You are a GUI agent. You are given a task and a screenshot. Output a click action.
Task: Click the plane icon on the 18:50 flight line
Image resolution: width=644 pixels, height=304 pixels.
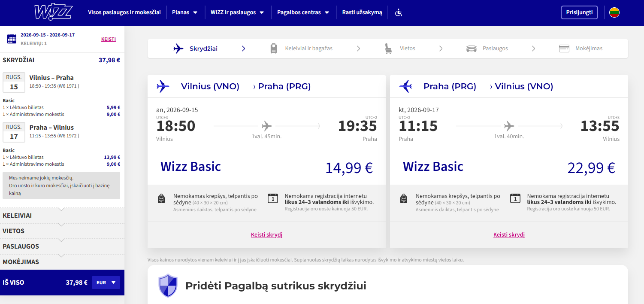[x=267, y=126]
